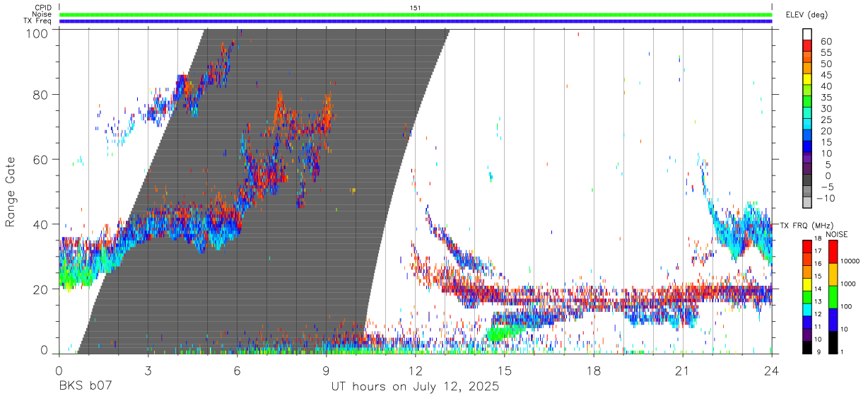Click the y-axis tick label 60
This screenshot has height=401, width=868.
pyautogui.click(x=40, y=160)
